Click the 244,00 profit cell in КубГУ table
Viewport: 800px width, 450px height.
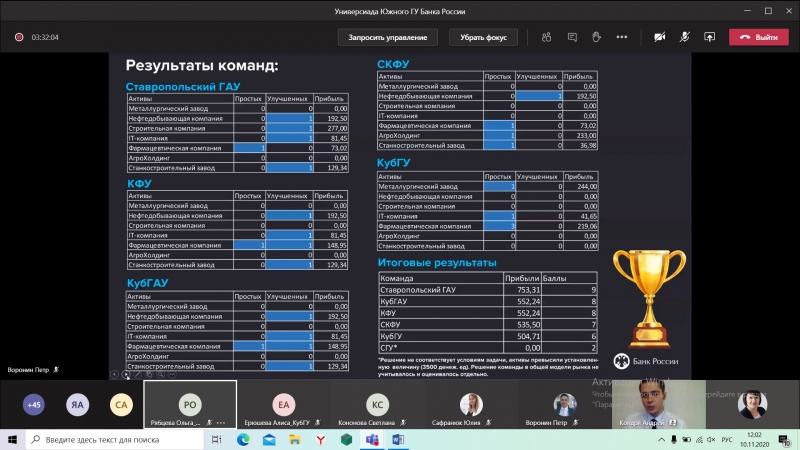(x=580, y=186)
